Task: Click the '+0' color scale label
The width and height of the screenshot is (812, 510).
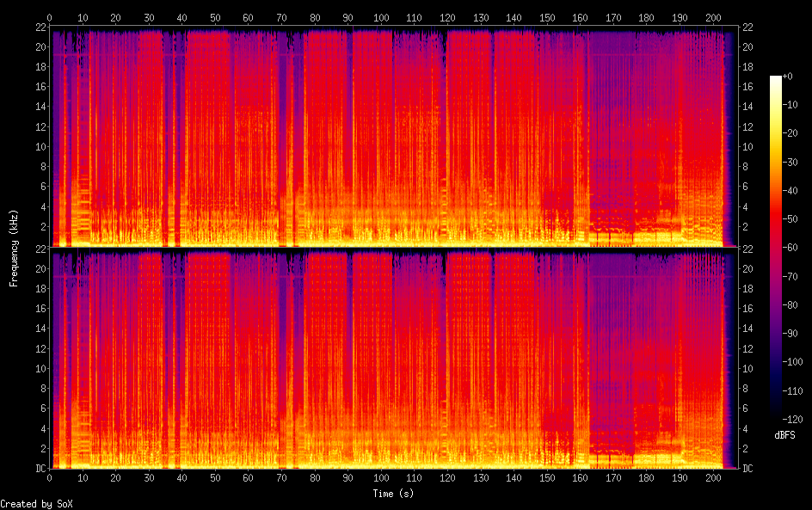Action: [787, 76]
